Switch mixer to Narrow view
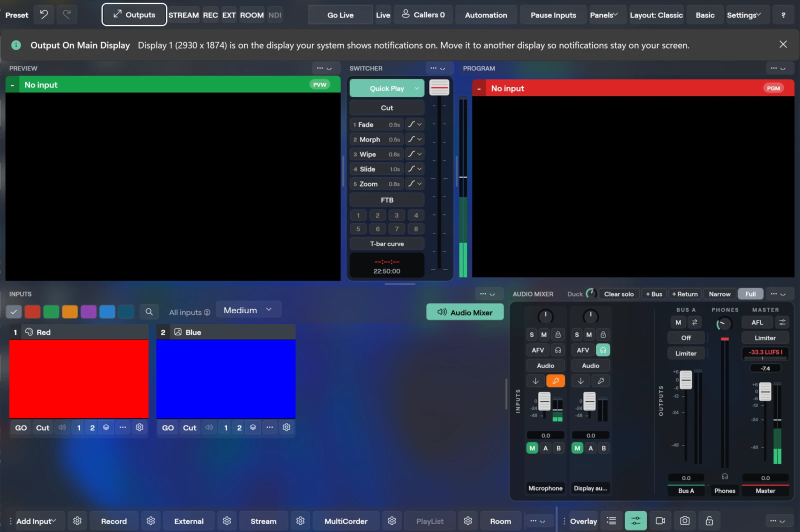This screenshot has width=800, height=532. coord(719,294)
